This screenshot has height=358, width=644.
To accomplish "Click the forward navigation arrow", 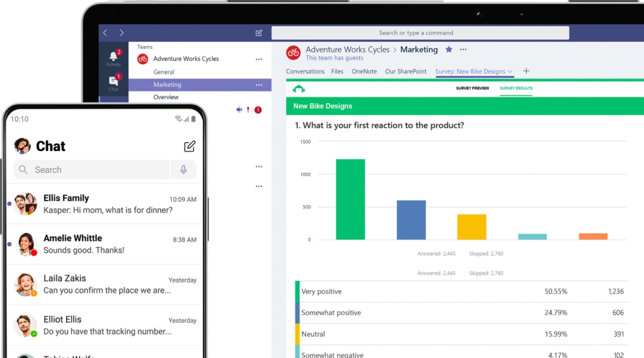I will pyautogui.click(x=122, y=33).
